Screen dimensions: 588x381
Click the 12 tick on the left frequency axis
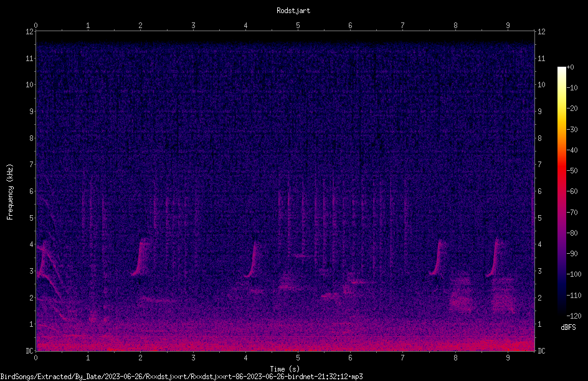(29, 32)
